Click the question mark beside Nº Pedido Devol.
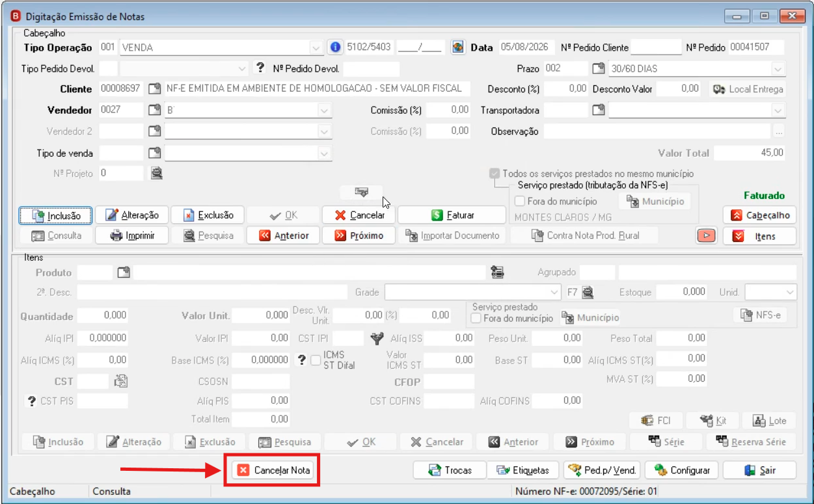The image size is (814, 504). 260,68
